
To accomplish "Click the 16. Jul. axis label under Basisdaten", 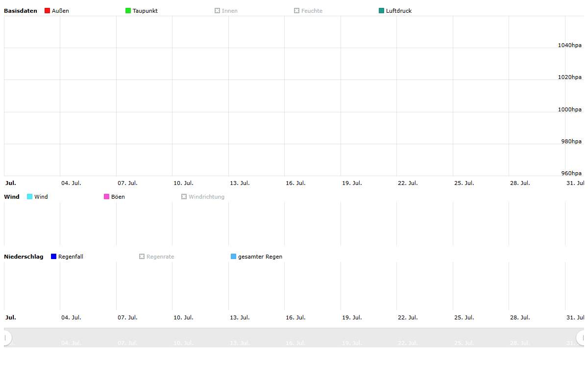I will [295, 183].
